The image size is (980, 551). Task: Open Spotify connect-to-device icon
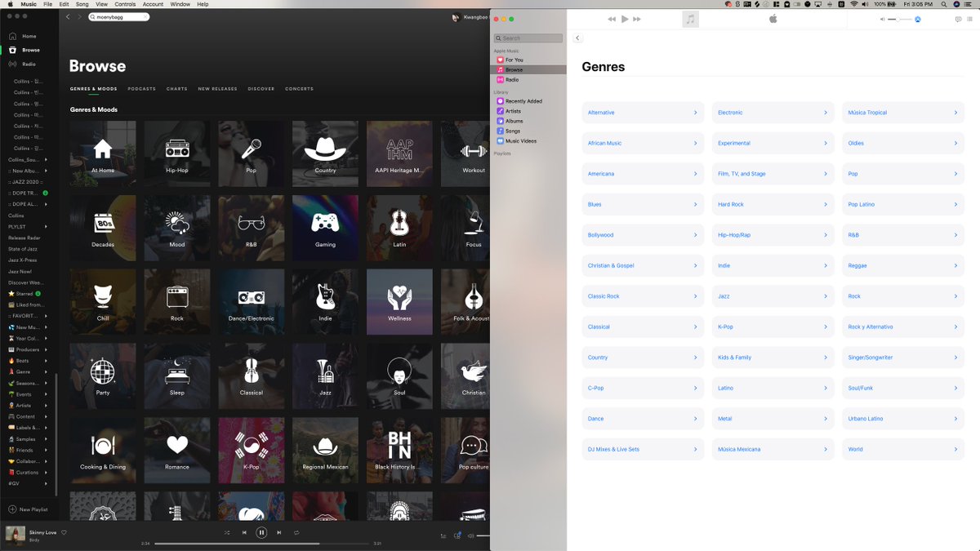457,535
